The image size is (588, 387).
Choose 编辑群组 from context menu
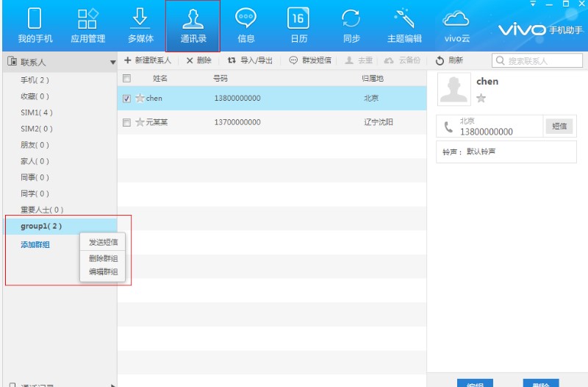coord(103,271)
